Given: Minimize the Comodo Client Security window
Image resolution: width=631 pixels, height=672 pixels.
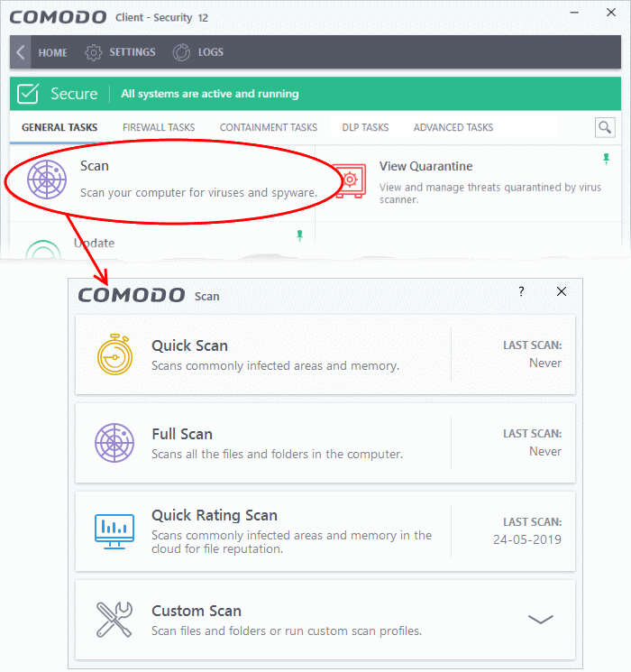Looking at the screenshot, I should point(574,13).
